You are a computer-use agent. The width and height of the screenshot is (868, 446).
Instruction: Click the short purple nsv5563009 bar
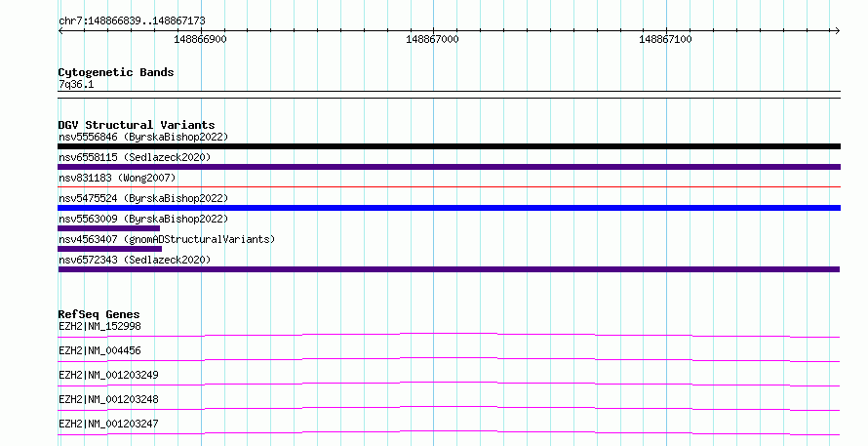[109, 228]
